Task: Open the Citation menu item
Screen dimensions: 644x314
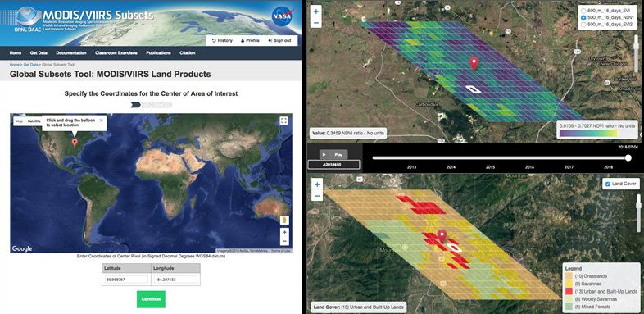Action: click(x=188, y=53)
